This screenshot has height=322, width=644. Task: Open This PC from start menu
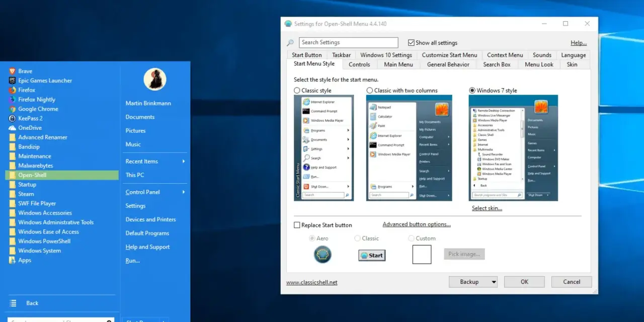point(135,175)
